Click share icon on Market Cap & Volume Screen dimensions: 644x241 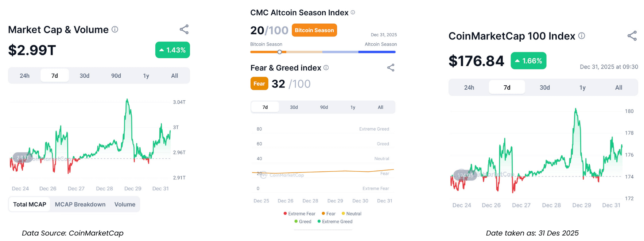[x=184, y=30]
